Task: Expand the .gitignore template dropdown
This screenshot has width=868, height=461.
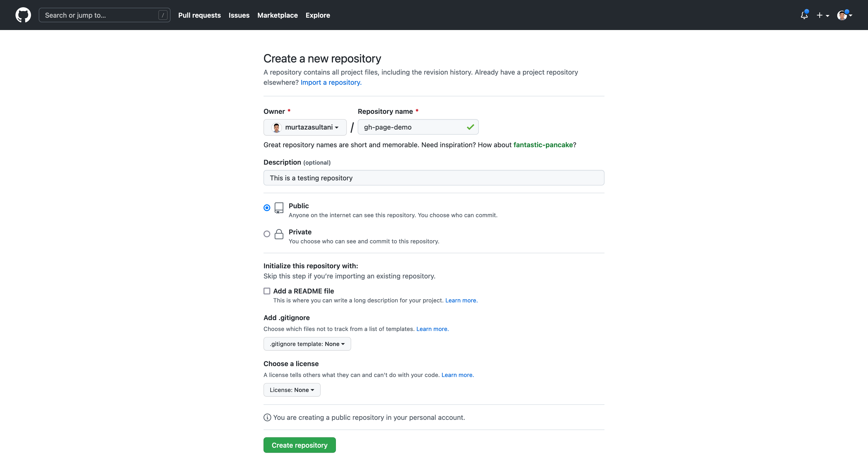Action: 307,344
